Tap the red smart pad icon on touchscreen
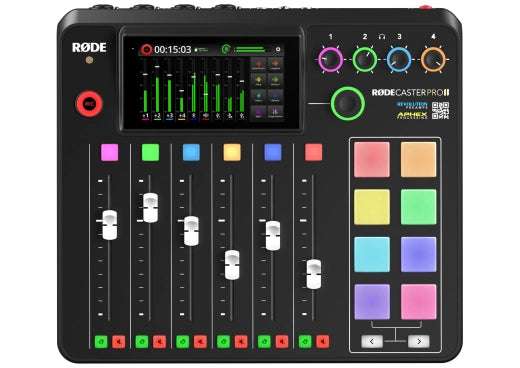Viewport: 520px width, 368px height. [258, 64]
